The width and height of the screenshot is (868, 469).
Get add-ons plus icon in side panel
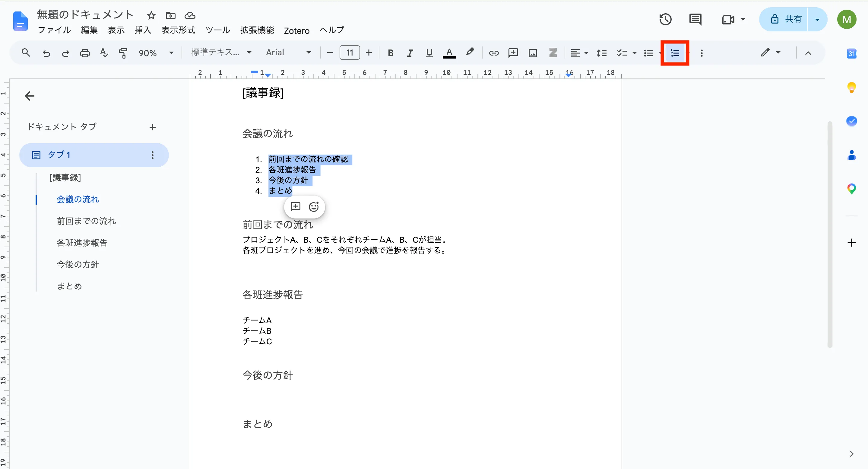tap(851, 242)
